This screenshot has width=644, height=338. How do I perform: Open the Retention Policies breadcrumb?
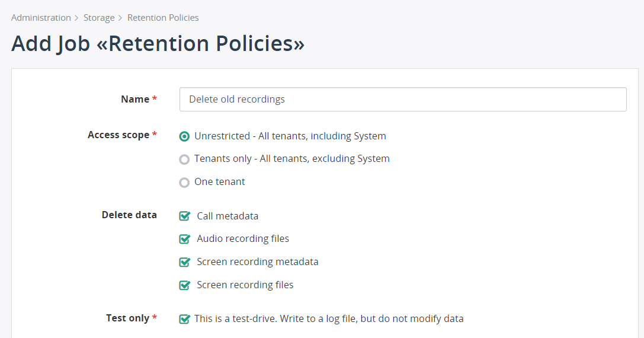point(163,18)
